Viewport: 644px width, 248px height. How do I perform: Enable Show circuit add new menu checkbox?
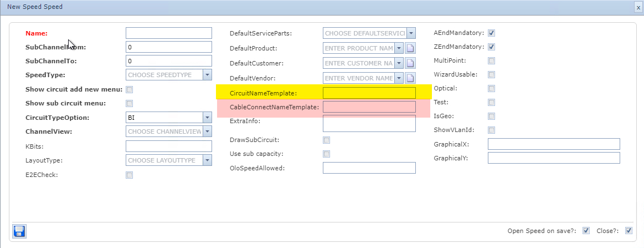(129, 89)
